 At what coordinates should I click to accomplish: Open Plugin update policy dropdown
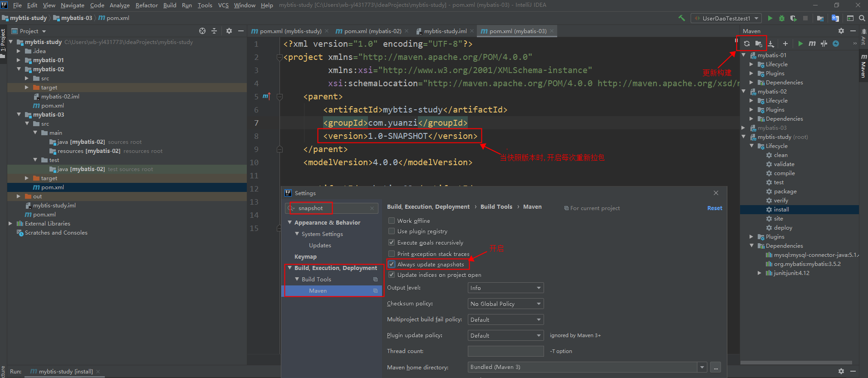coord(505,335)
